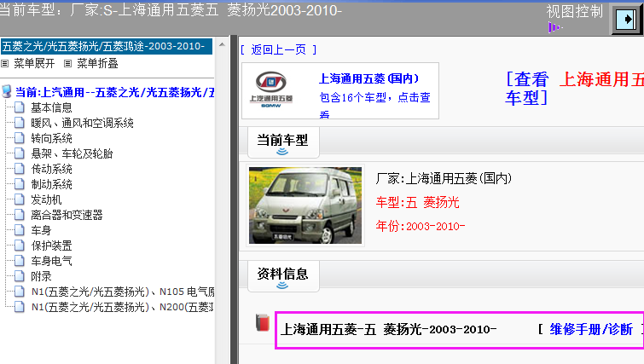The image size is (644, 364).
Task: Click page icon beside N105 电气 item
Action: 20,292
